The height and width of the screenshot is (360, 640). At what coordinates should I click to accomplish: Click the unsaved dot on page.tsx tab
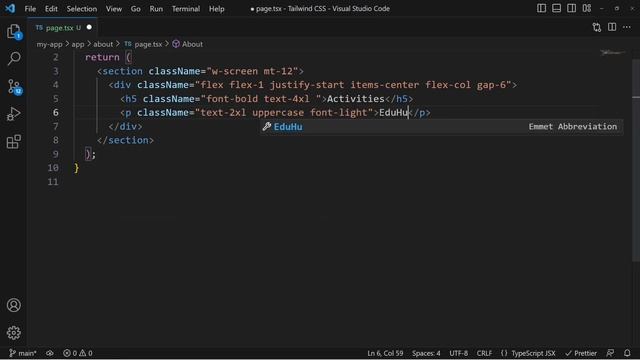(89, 27)
